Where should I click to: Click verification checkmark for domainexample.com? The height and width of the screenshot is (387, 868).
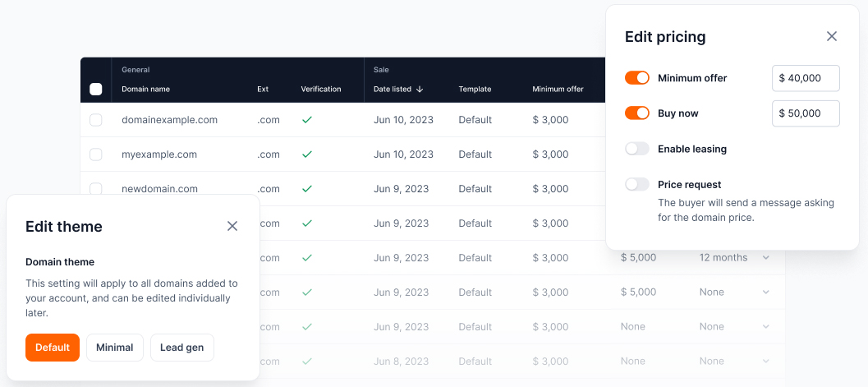307,120
